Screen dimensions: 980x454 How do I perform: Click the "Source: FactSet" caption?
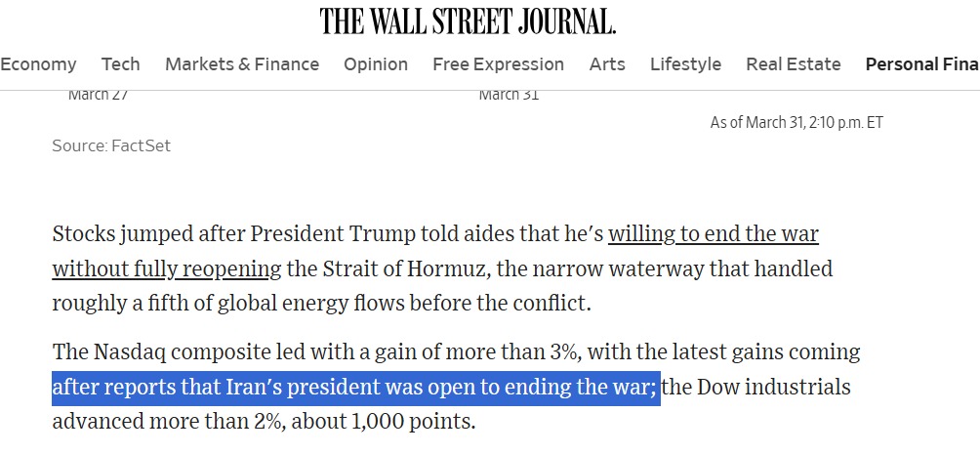point(111,145)
